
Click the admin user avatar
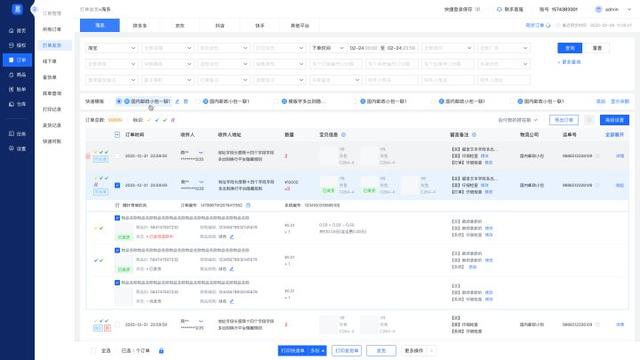tap(598, 9)
